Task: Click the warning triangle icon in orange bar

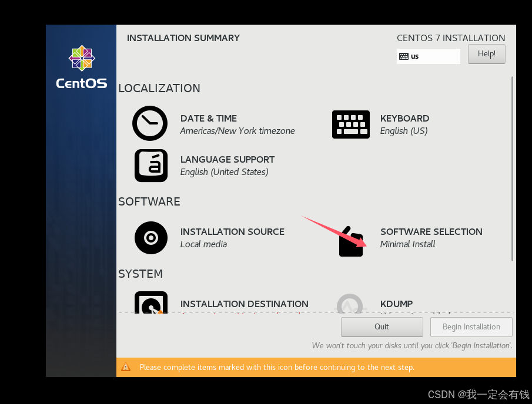Action: [126, 367]
